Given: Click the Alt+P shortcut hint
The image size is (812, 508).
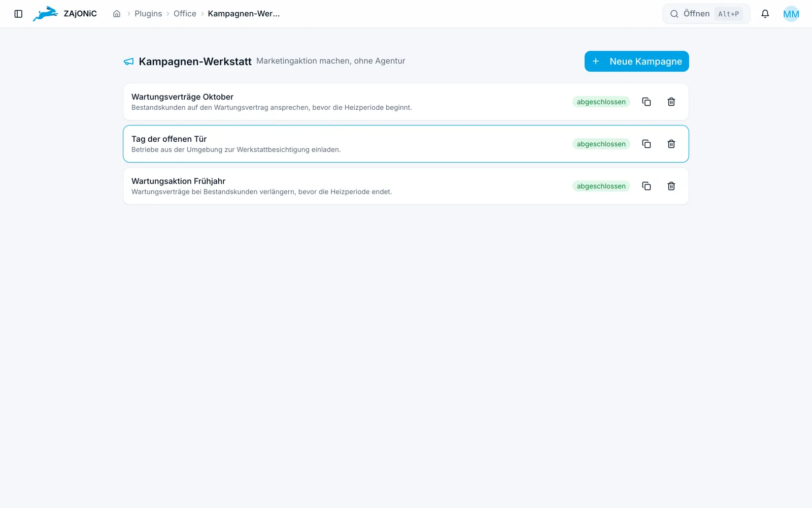Looking at the screenshot, I should click(728, 14).
